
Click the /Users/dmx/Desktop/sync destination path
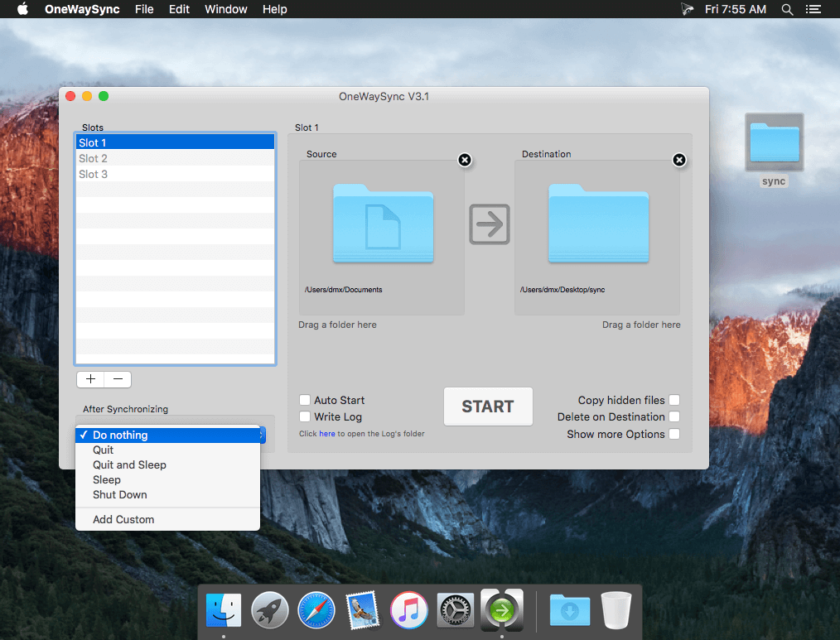point(562,290)
